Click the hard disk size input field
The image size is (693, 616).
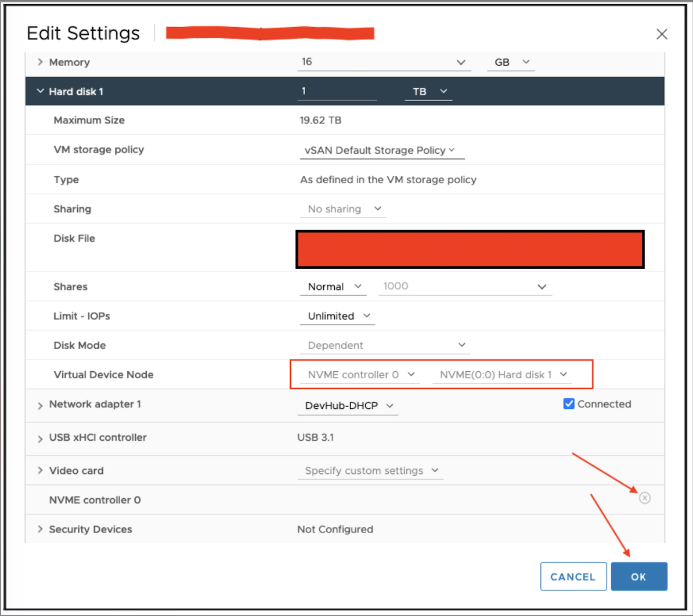337,91
